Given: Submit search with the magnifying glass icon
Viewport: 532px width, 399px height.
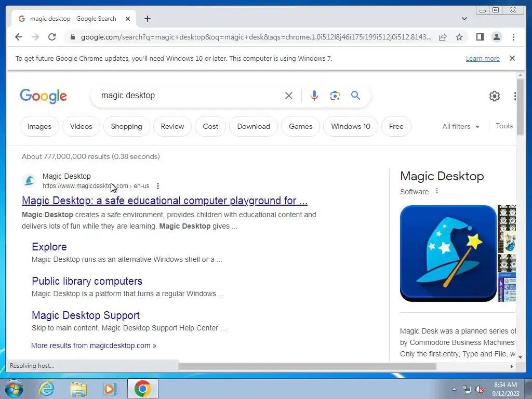Looking at the screenshot, I should tap(355, 96).
